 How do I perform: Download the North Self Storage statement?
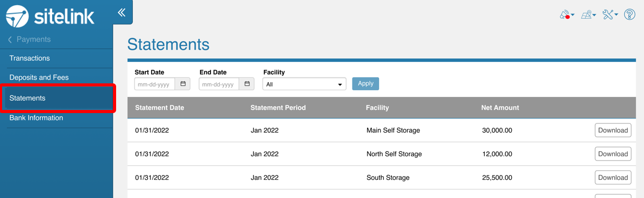pos(613,154)
